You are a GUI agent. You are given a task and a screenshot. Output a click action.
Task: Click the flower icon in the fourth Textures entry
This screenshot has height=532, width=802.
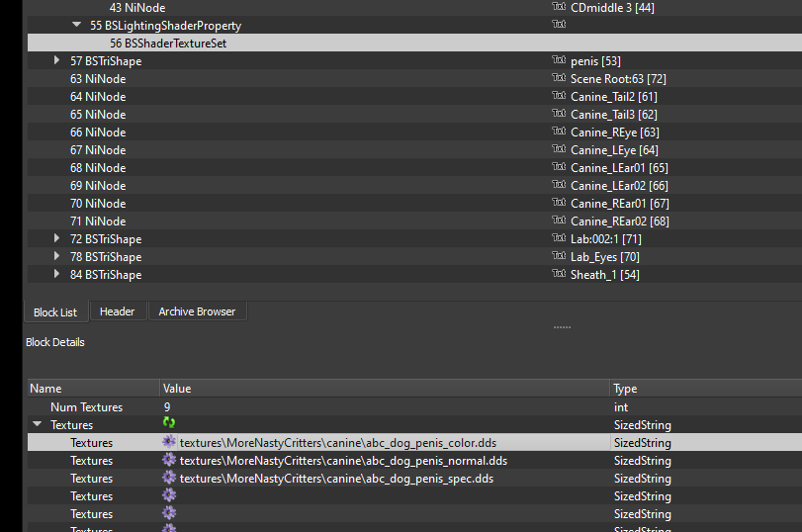[169, 495]
